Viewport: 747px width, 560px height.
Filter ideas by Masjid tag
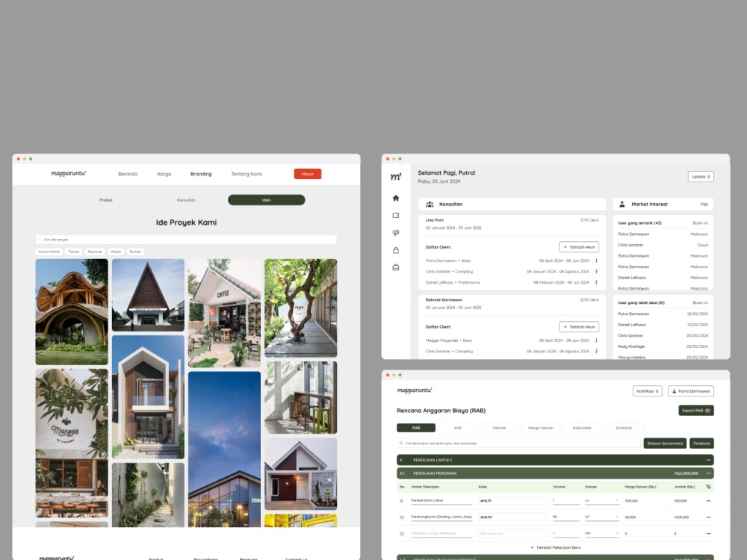tap(116, 252)
